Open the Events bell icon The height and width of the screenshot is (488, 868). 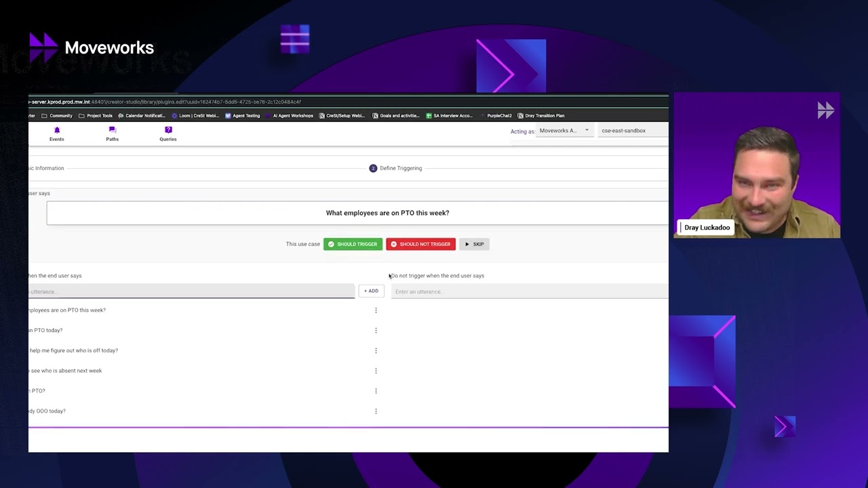point(56,134)
